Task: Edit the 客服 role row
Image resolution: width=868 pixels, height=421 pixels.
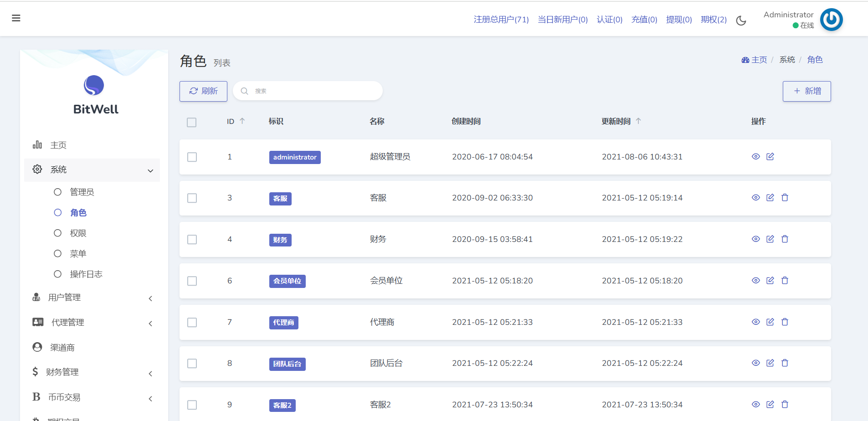Action: point(770,198)
